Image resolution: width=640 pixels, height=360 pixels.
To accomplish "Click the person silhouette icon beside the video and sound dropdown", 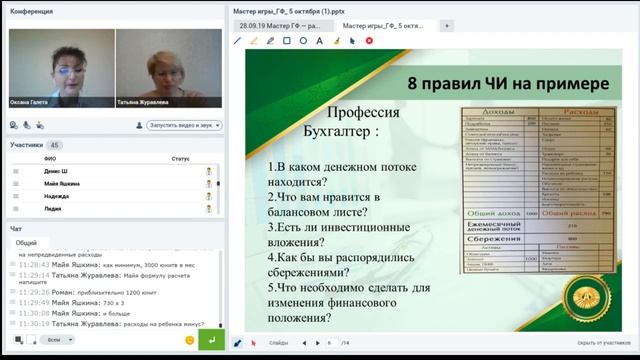I will point(139,125).
